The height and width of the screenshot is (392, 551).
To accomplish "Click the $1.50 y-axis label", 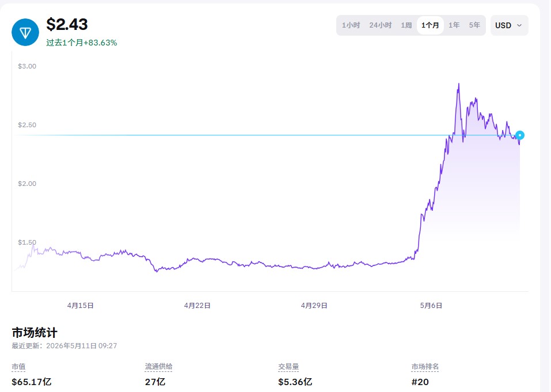I will click(27, 242).
